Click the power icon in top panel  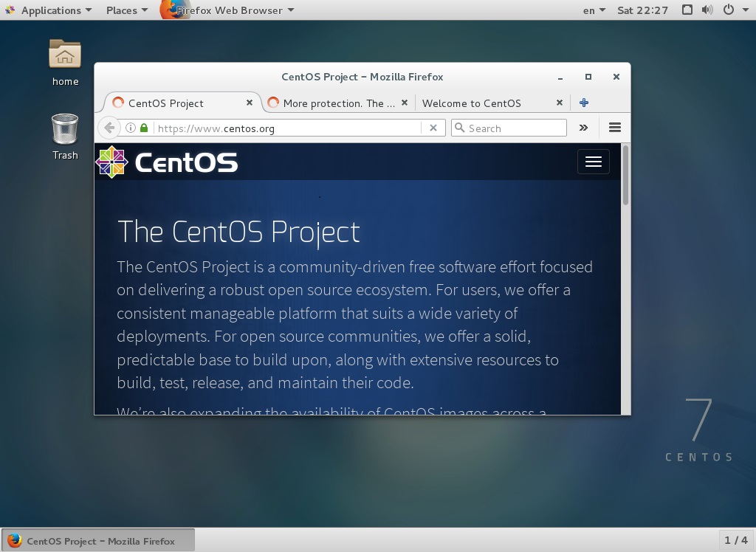(x=729, y=10)
